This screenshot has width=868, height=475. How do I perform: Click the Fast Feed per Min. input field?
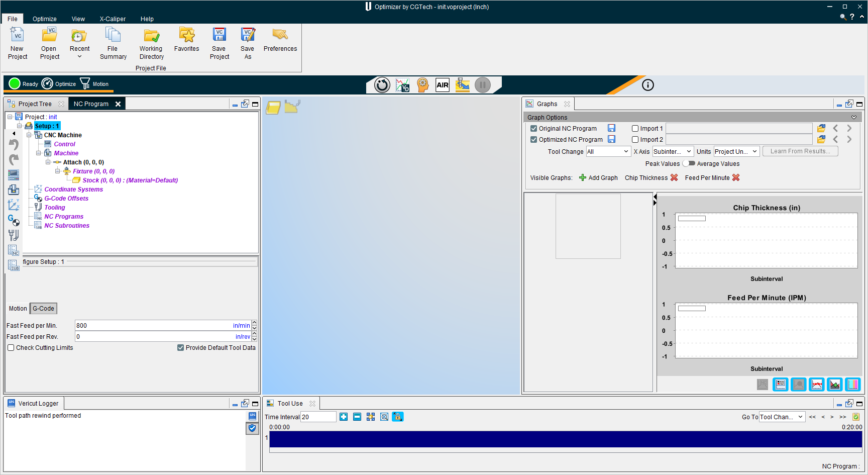pyautogui.click(x=163, y=326)
